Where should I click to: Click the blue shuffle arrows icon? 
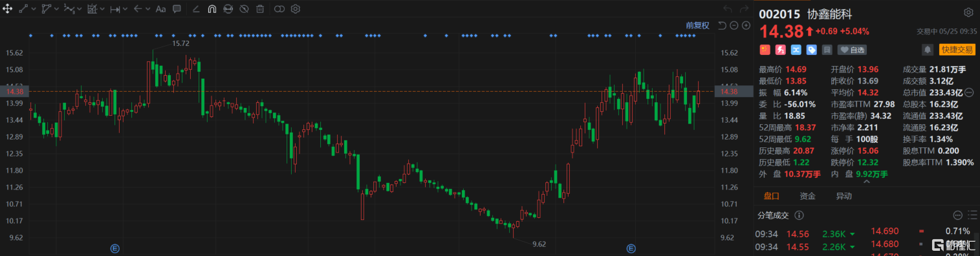(796, 49)
